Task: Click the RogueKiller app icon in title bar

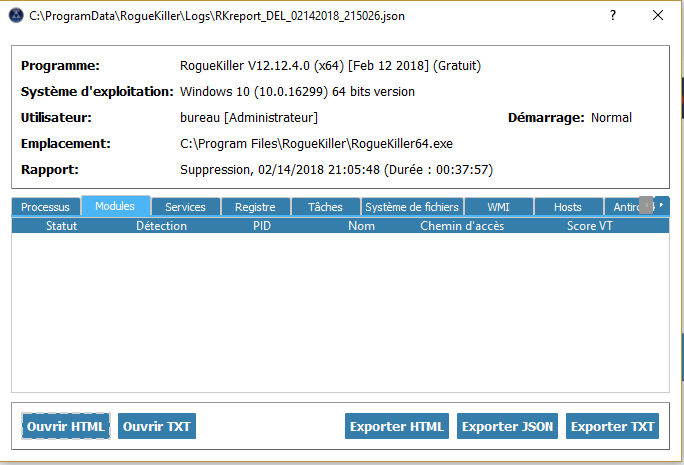Action: pyautogui.click(x=16, y=16)
